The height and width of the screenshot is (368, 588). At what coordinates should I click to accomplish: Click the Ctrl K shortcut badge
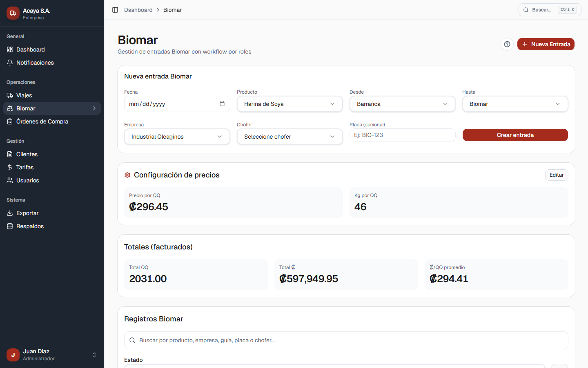point(568,10)
